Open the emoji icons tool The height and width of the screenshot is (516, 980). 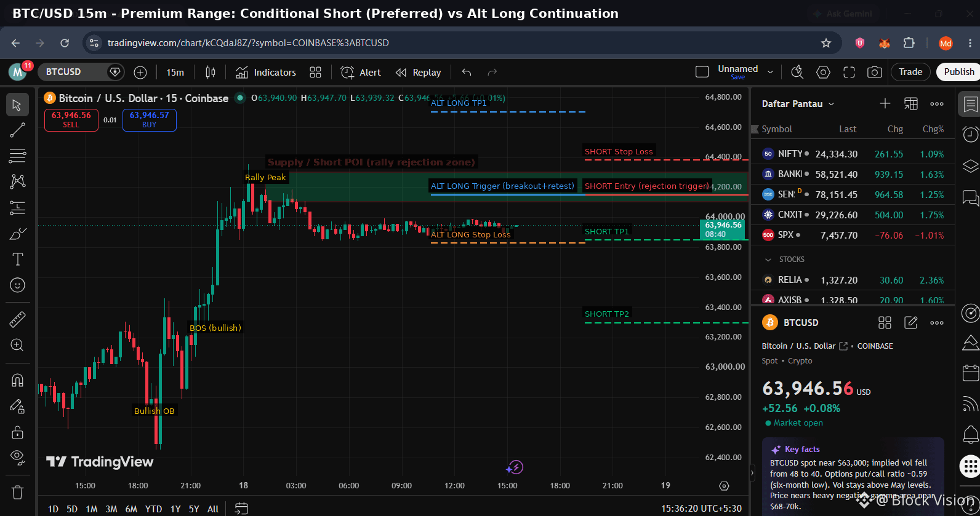[x=17, y=285]
